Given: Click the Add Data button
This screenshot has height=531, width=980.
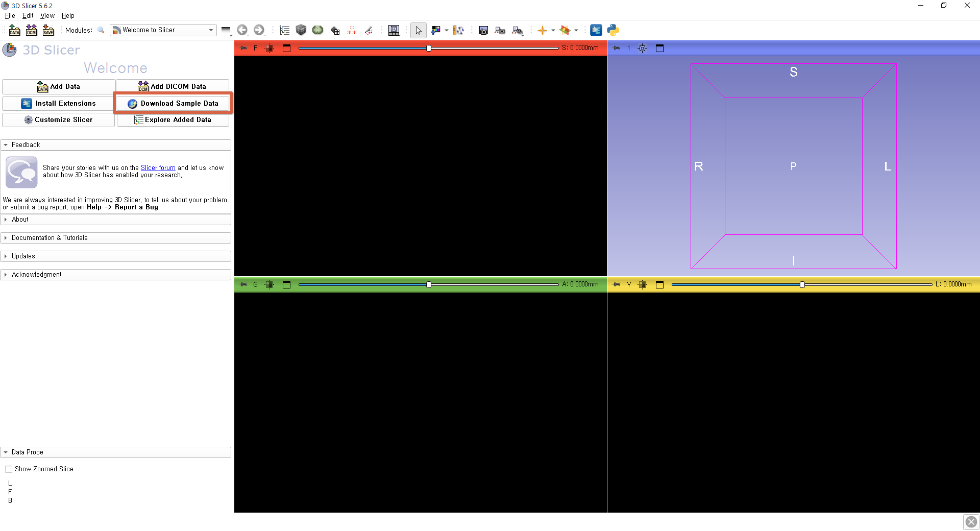Looking at the screenshot, I should (x=59, y=86).
